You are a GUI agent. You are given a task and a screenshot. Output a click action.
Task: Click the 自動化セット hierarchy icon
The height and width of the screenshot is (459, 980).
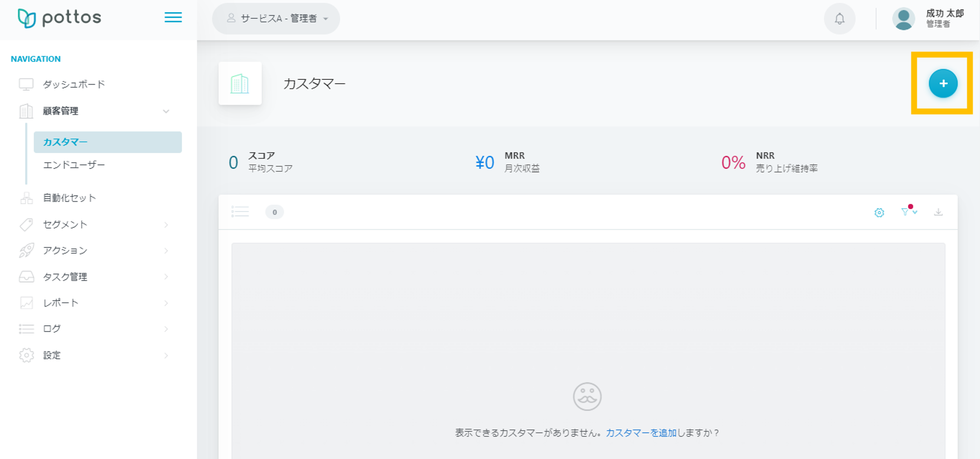coord(26,198)
